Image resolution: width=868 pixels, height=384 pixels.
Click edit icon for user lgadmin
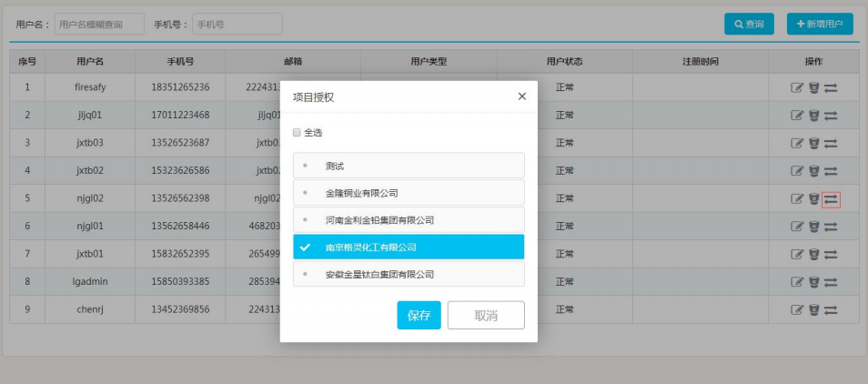click(x=797, y=282)
